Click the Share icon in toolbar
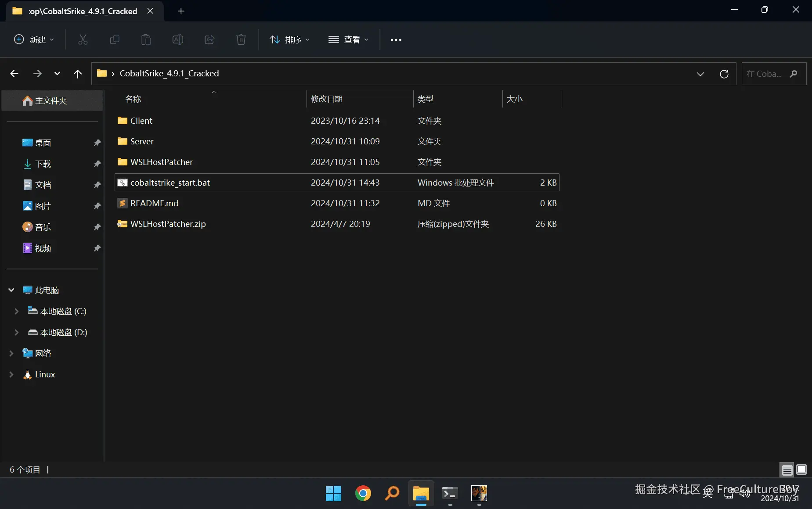 209,40
